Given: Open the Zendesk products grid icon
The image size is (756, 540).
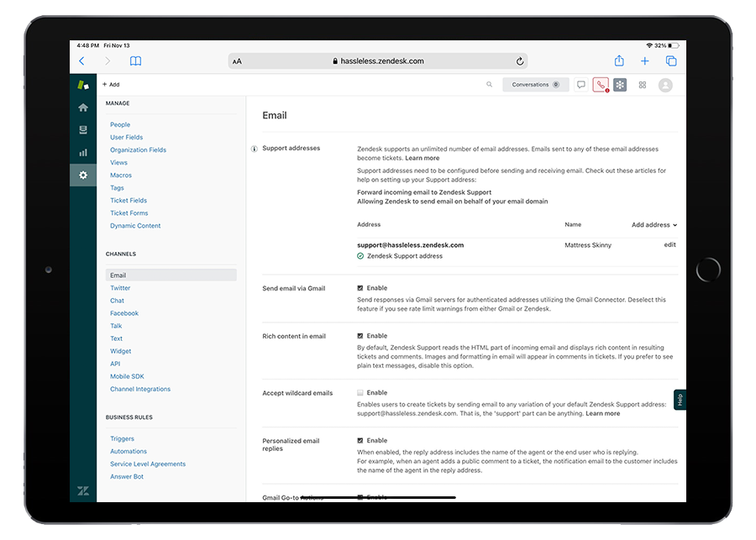Looking at the screenshot, I should [x=643, y=85].
